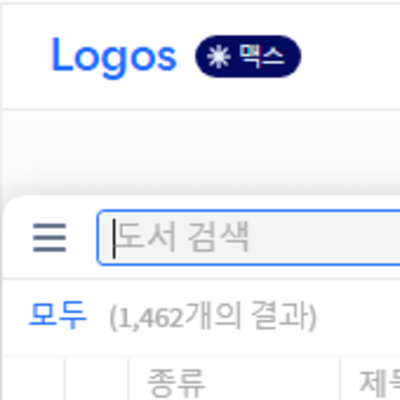
Task: Click the letter L of the Logos logo
Action: coord(61,54)
